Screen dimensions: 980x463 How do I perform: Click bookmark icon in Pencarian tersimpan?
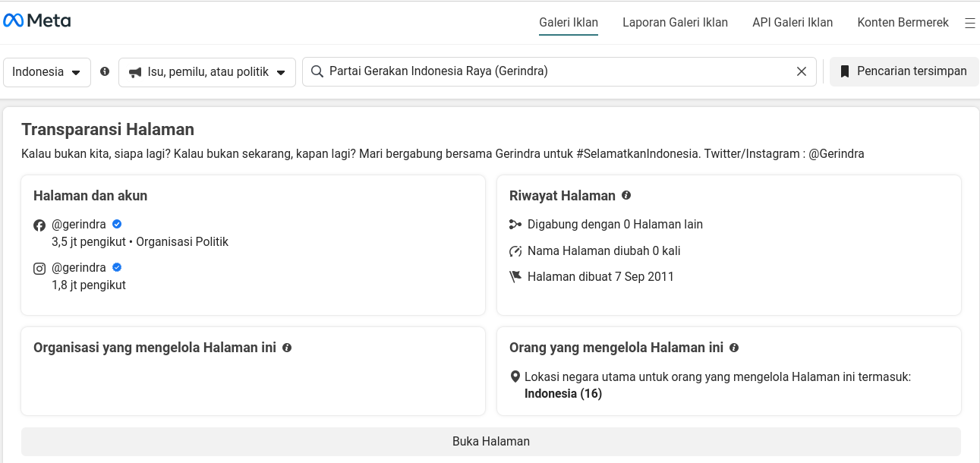pyautogui.click(x=844, y=71)
